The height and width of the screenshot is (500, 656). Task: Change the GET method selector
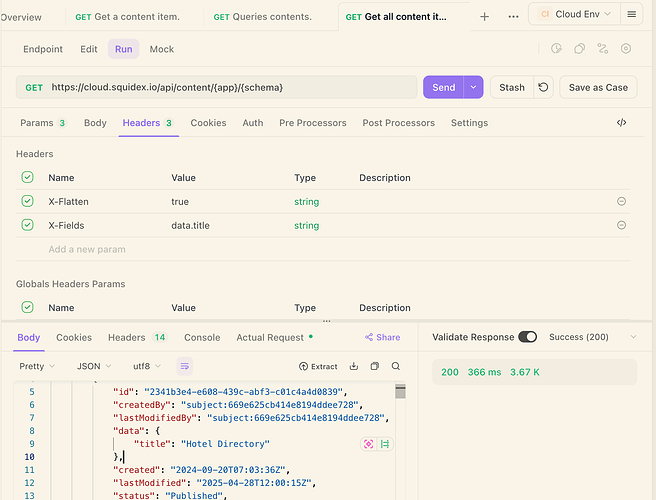tap(34, 87)
